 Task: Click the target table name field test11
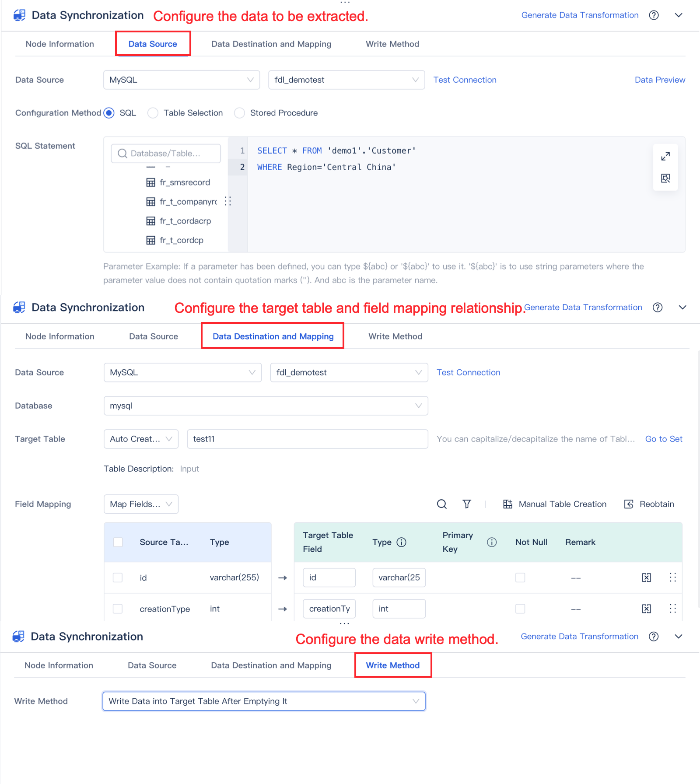(307, 439)
